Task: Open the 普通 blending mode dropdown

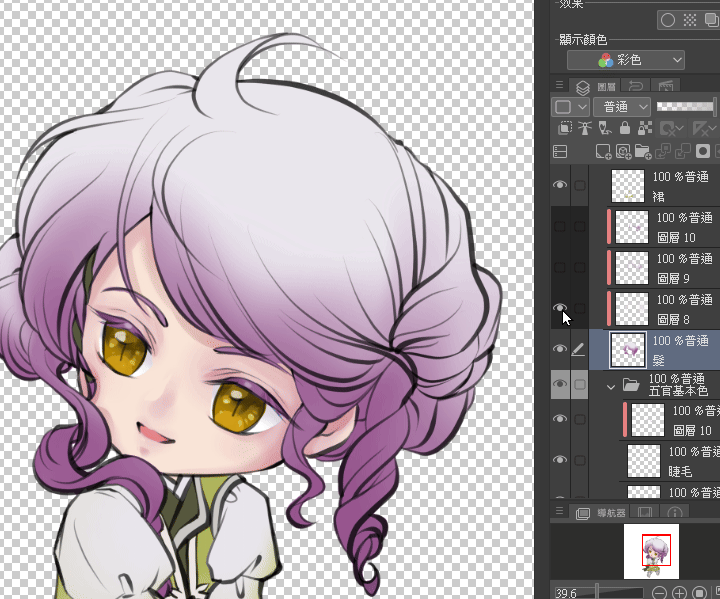Action: pyautogui.click(x=622, y=107)
